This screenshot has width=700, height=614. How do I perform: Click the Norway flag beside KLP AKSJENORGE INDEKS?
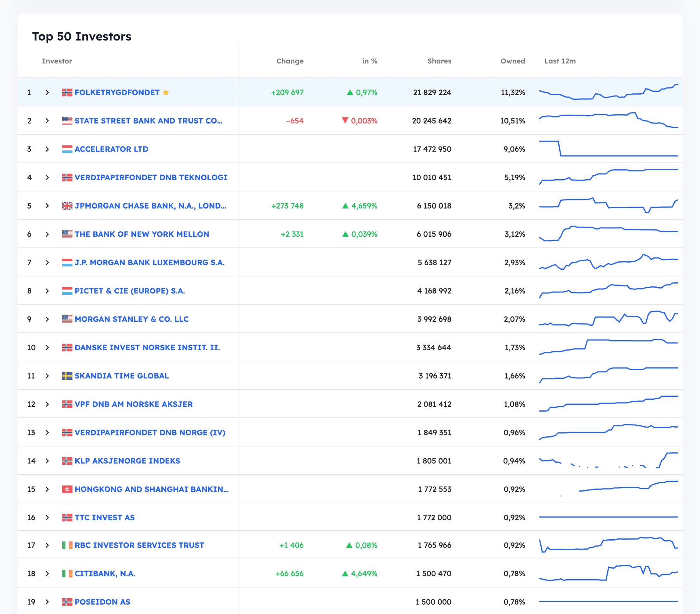point(67,461)
